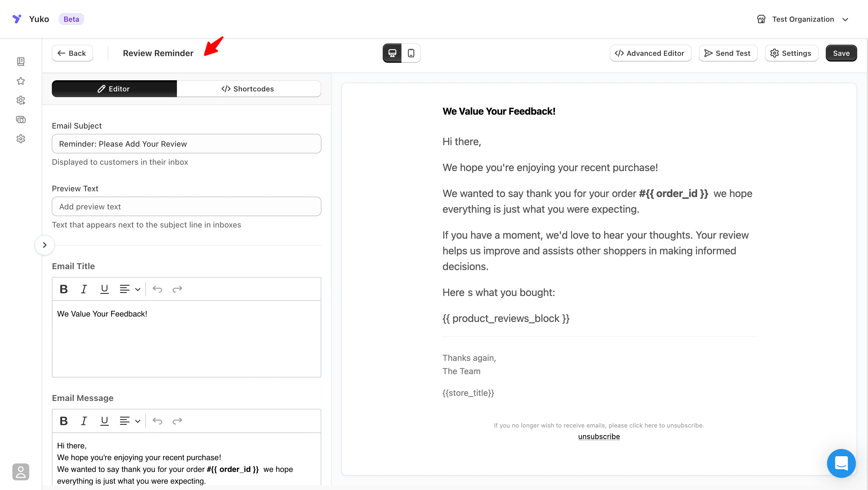The height and width of the screenshot is (490, 868).
Task: Click the document list icon in sidebar
Action: 21,61
